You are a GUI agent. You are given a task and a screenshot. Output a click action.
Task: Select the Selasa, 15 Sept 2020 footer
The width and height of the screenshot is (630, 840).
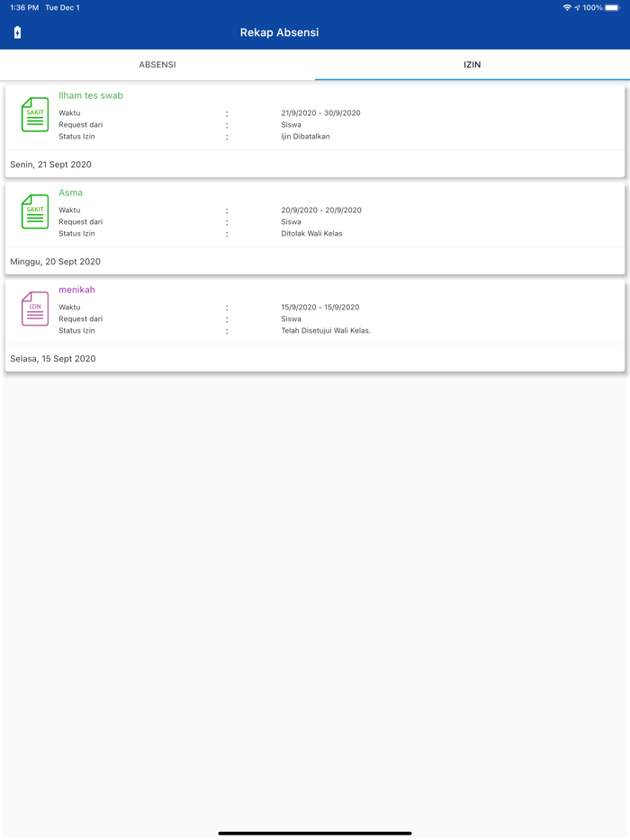click(52, 359)
